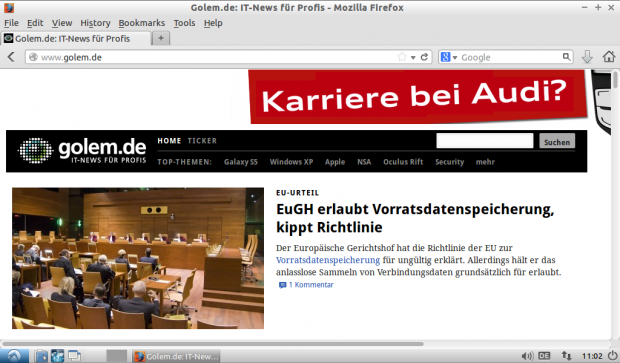Open the Edit menu
Image resolution: width=620 pixels, height=363 pixels.
pos(35,23)
